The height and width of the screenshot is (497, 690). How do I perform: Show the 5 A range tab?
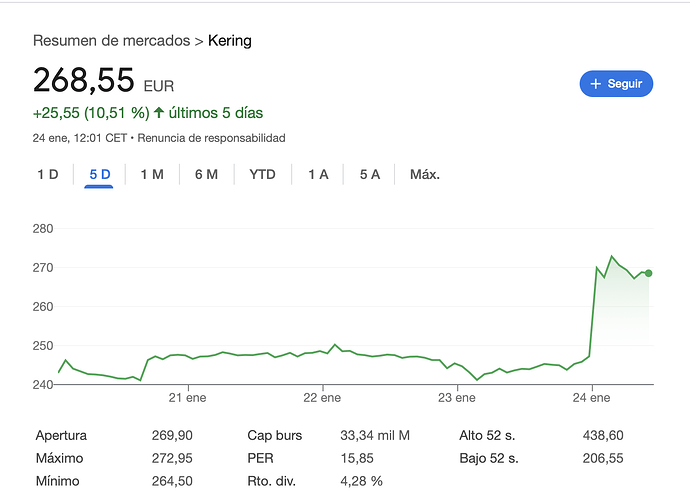tap(370, 175)
